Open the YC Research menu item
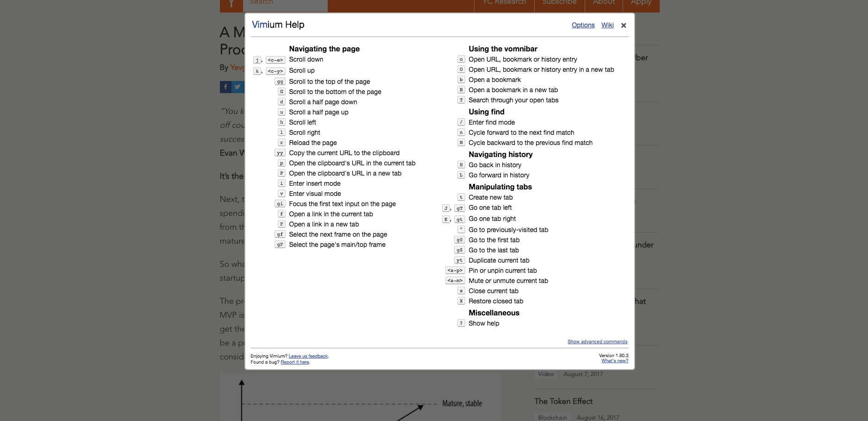This screenshot has width=868, height=421. (x=504, y=4)
